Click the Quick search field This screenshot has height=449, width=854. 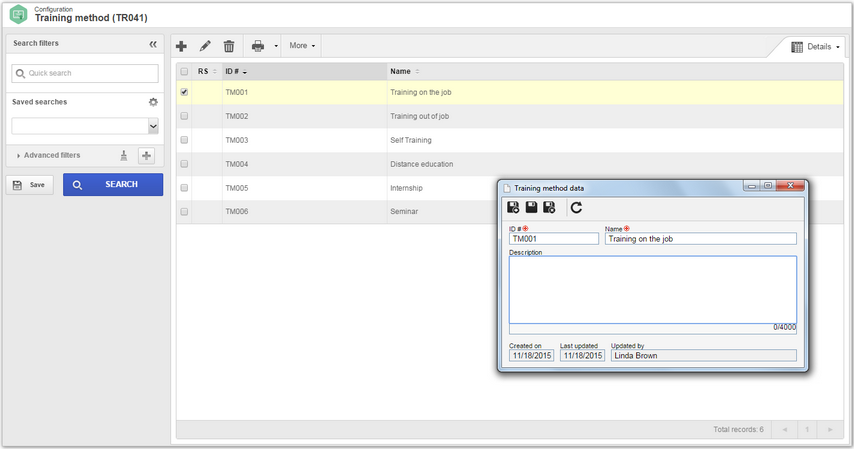coord(85,74)
